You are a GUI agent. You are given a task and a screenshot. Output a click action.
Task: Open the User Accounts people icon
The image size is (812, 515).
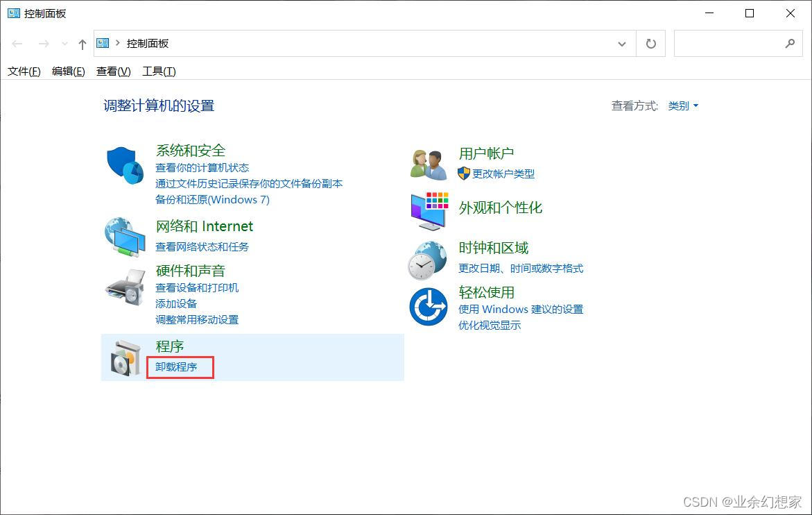[x=429, y=164]
